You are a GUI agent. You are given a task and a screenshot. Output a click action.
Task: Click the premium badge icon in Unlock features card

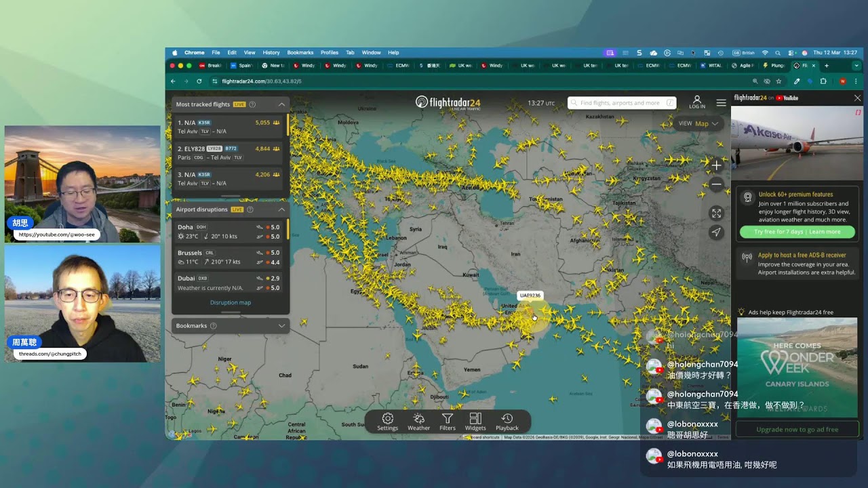tap(747, 197)
